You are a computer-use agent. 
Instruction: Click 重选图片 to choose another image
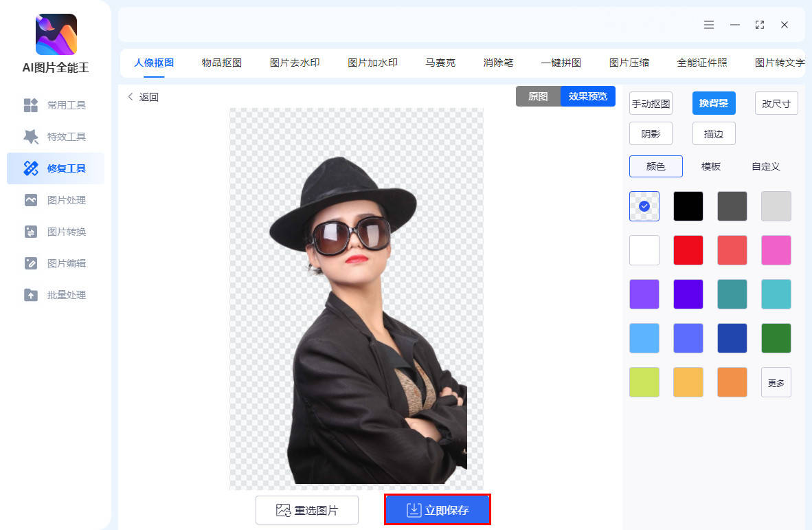pos(307,510)
